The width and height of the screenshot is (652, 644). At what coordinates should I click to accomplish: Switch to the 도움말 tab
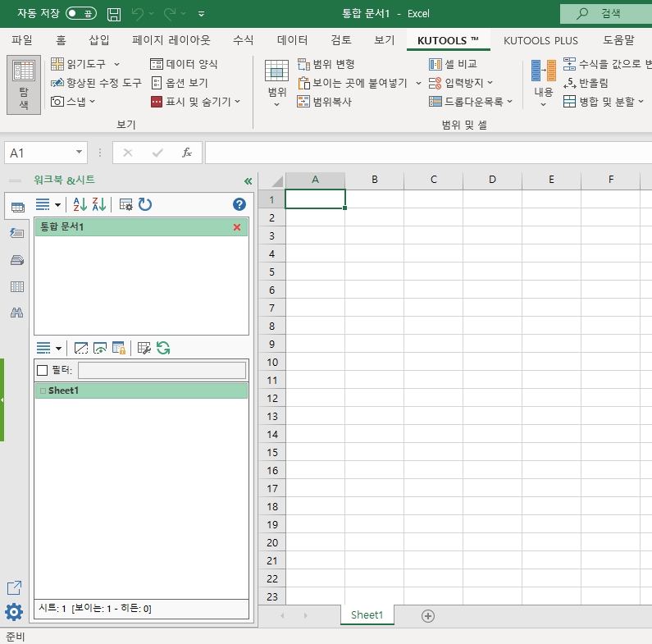click(618, 40)
